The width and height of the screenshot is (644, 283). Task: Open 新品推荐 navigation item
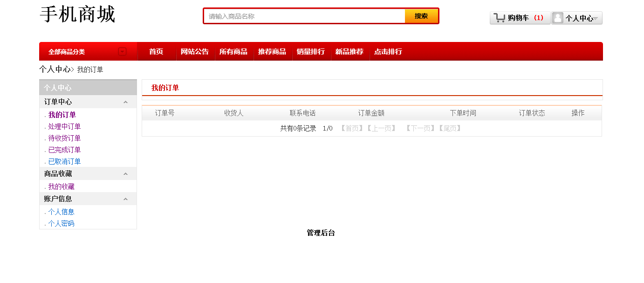pyautogui.click(x=349, y=52)
